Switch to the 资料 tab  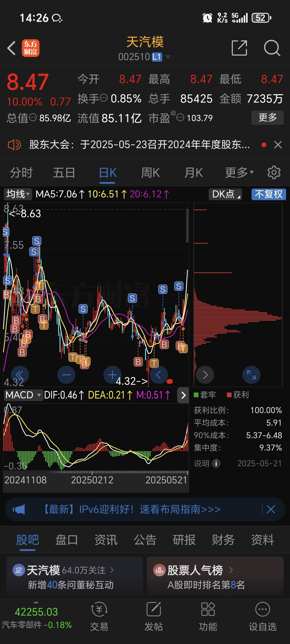click(262, 540)
